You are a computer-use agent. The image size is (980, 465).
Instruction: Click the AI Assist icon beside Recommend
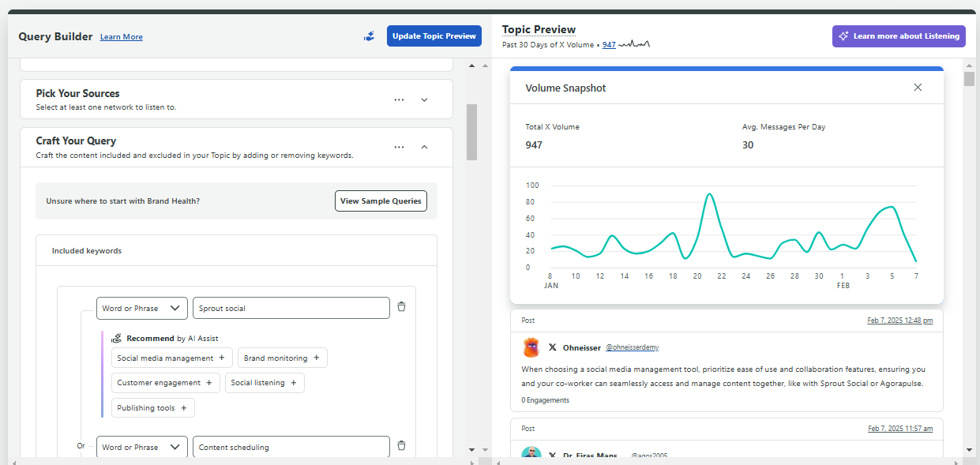pos(117,338)
